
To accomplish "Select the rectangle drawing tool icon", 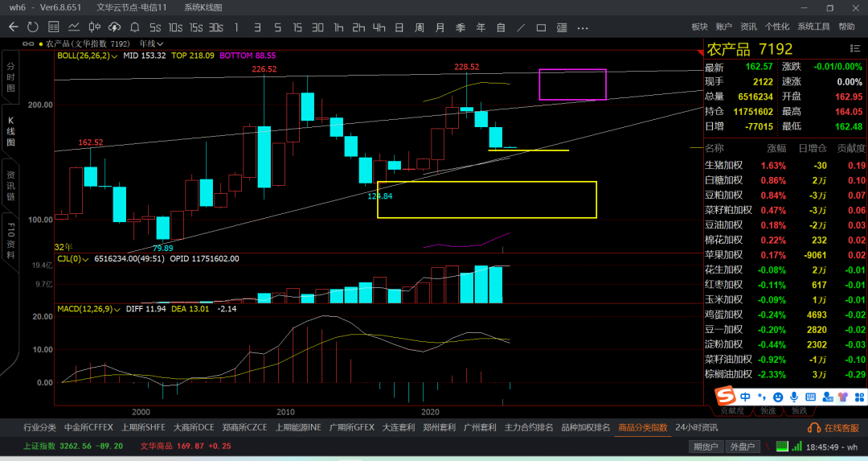I will pyautogui.click(x=542, y=27).
